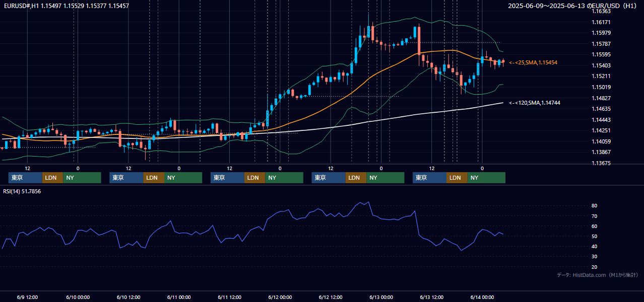
Task: Select the LDN session box for June 11
Action: point(254,178)
